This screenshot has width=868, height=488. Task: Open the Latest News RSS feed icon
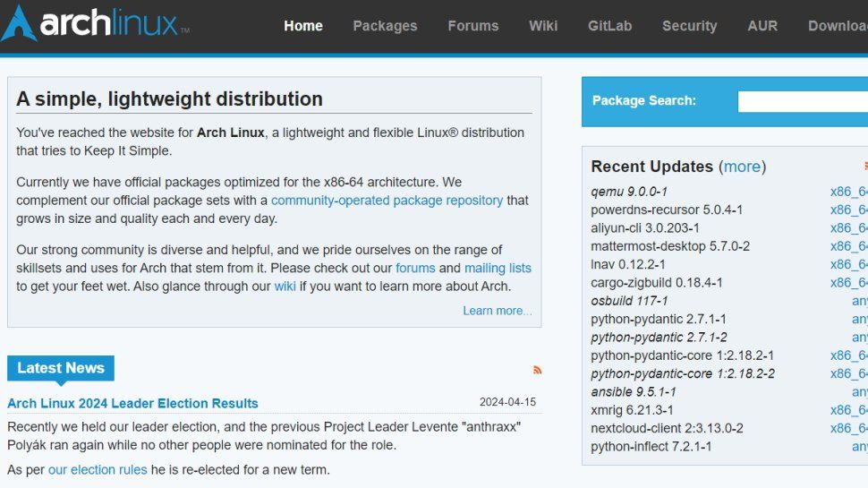coord(537,370)
